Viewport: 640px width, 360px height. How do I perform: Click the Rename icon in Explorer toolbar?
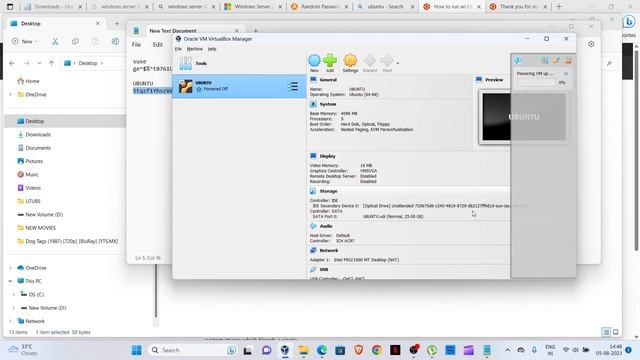[115, 41]
